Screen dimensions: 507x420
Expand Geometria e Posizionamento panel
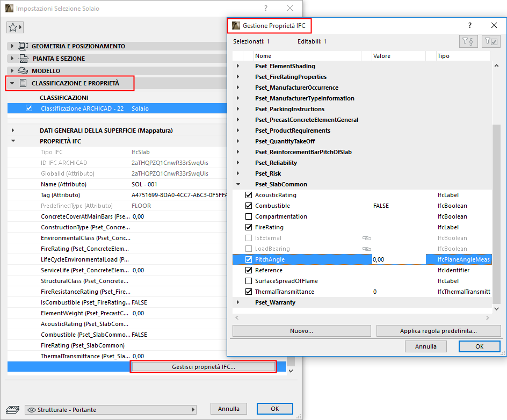point(12,46)
